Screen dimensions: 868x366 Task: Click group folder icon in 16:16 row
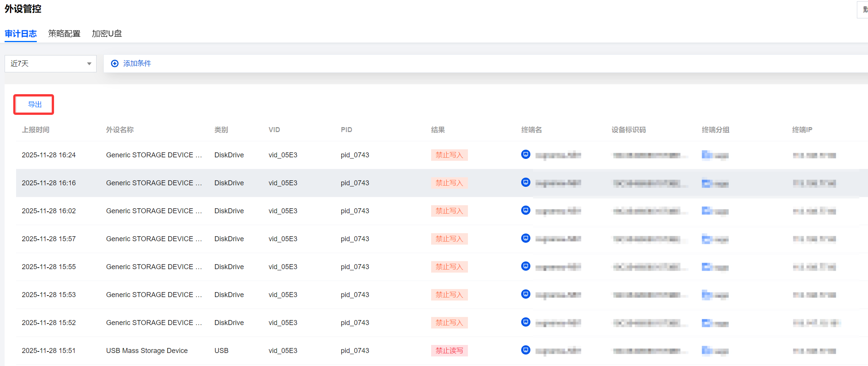[x=707, y=183]
